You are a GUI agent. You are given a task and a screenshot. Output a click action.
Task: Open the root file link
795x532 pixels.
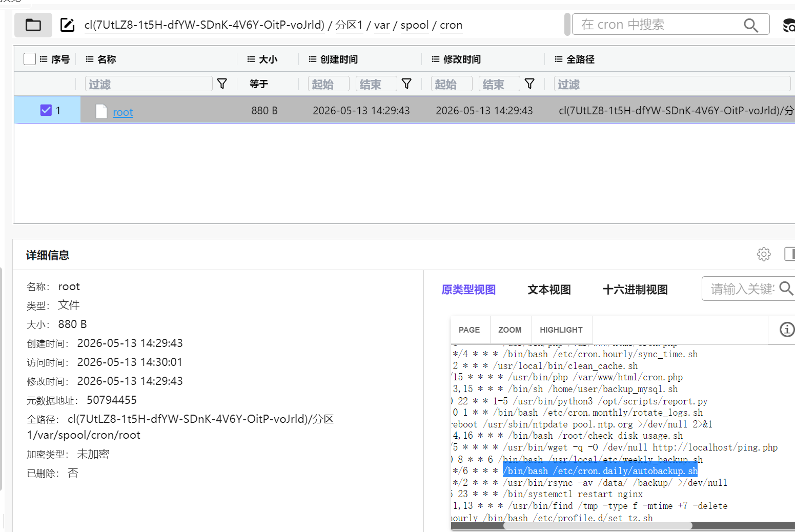coord(123,112)
